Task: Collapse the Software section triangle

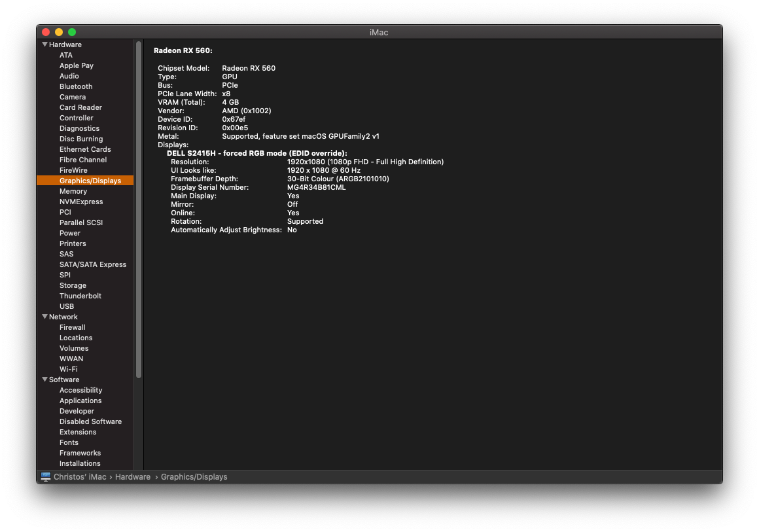Action: pos(44,380)
